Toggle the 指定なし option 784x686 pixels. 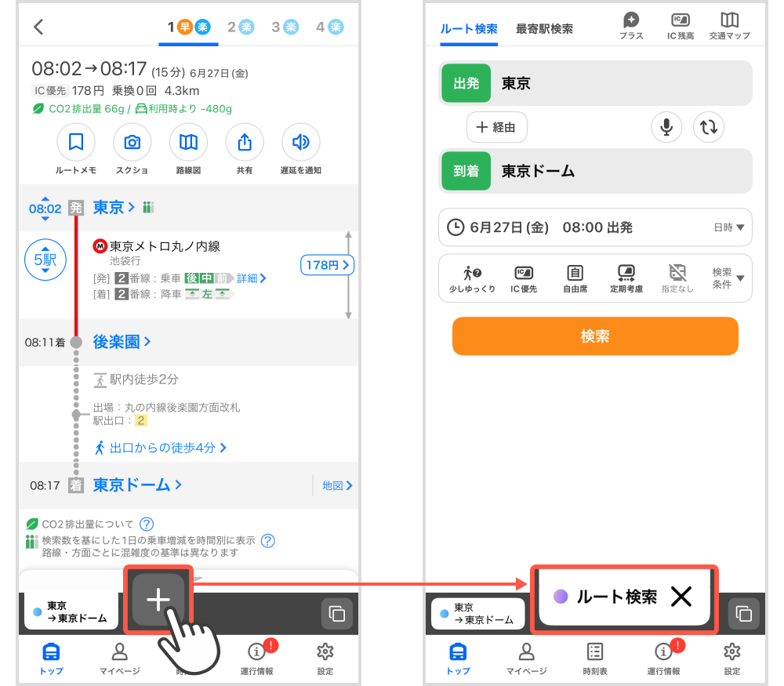pyautogui.click(x=677, y=278)
